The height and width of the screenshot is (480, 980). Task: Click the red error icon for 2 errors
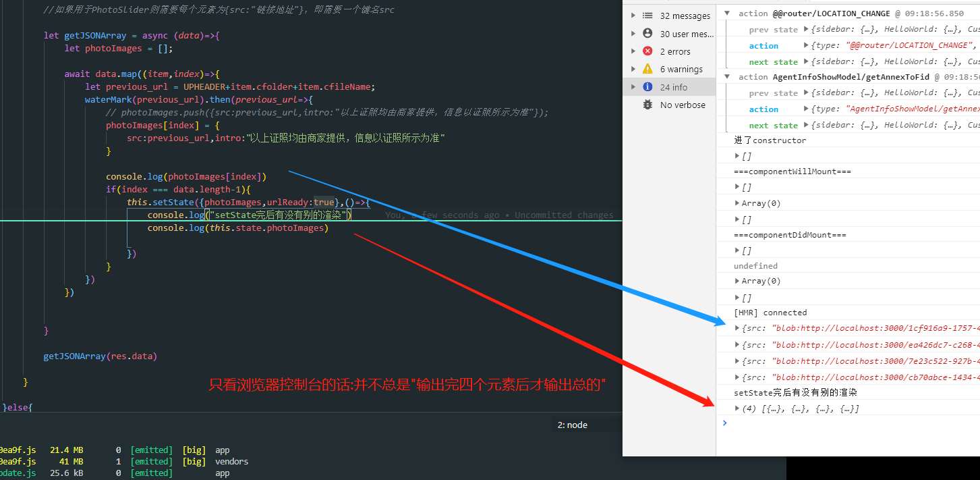tap(647, 51)
